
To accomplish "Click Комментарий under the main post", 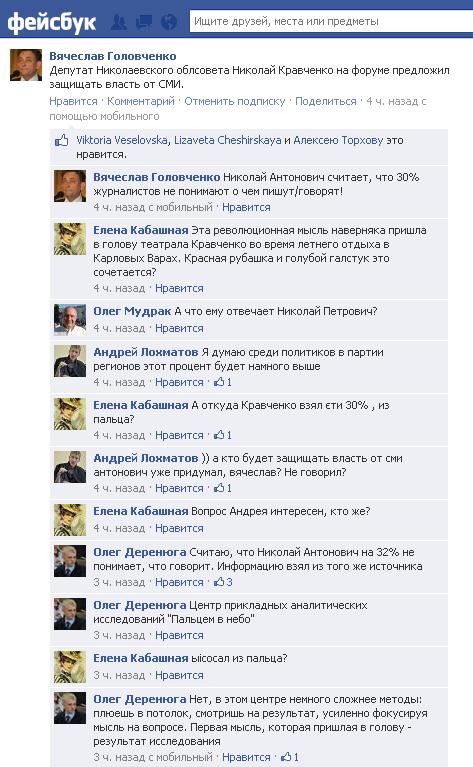I will [x=141, y=101].
